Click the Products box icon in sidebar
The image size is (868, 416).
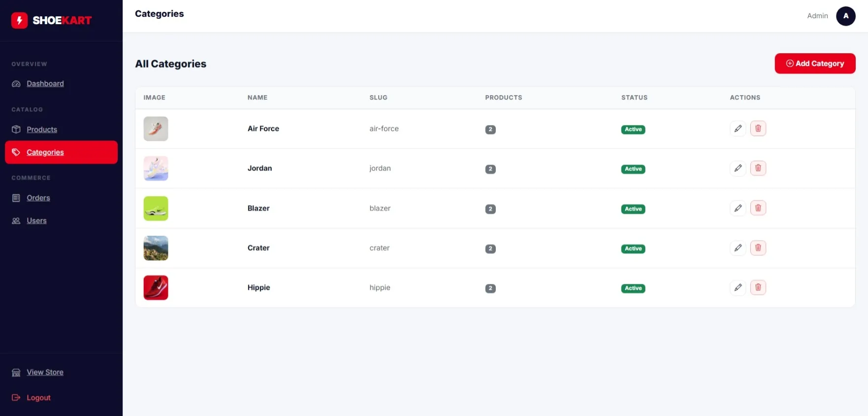click(16, 129)
